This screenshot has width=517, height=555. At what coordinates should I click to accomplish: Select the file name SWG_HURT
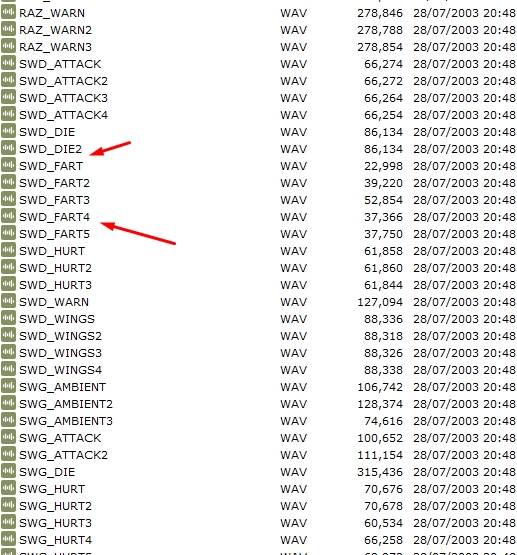[x=52, y=489]
